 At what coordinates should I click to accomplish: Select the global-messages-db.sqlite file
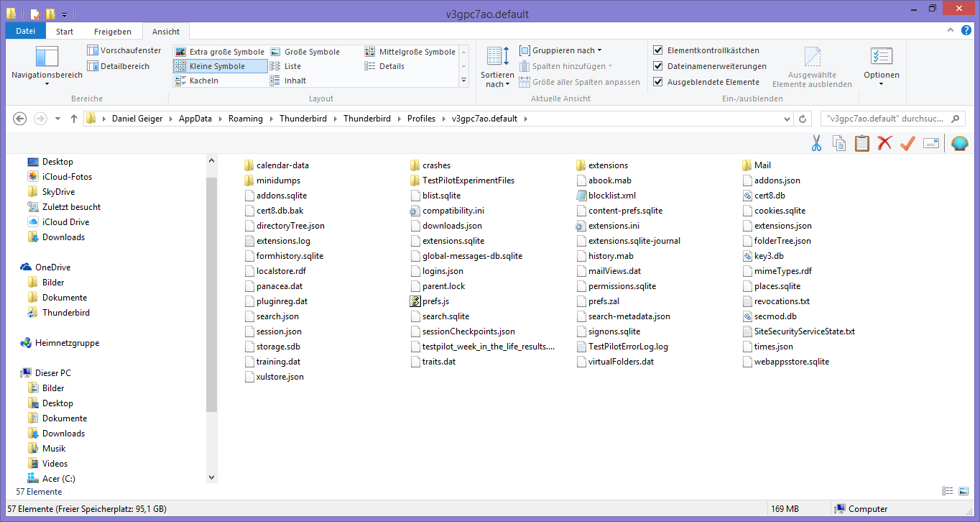[466, 256]
